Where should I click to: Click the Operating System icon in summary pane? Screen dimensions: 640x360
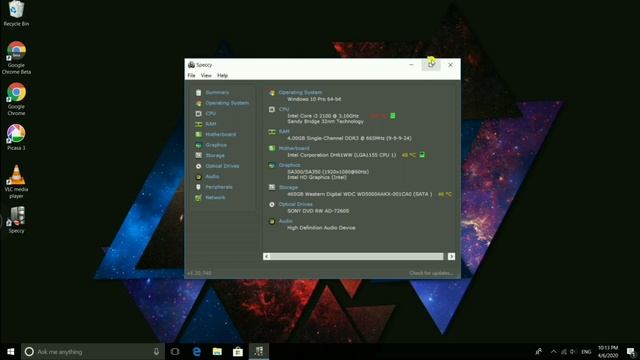point(272,93)
